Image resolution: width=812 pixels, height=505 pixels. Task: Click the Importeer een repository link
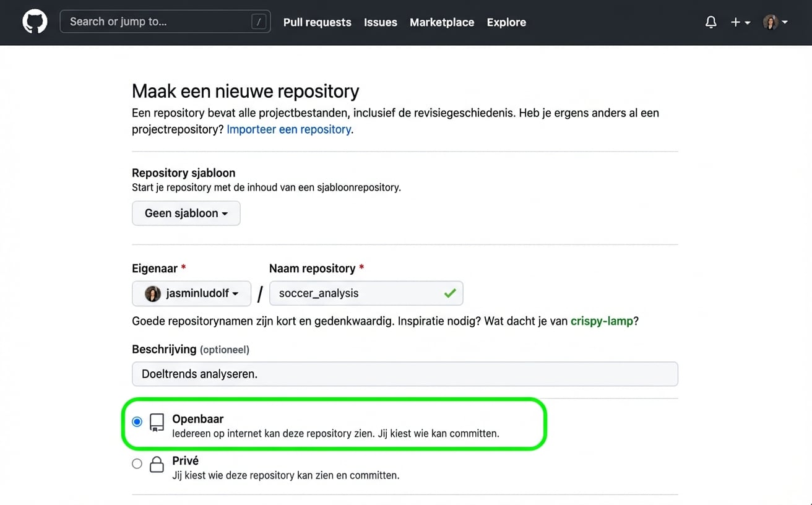(288, 129)
